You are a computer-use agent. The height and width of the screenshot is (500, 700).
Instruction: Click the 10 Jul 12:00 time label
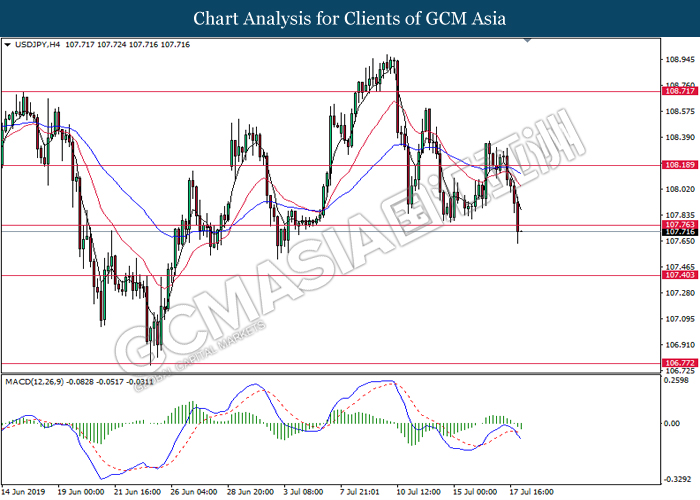[x=418, y=492]
